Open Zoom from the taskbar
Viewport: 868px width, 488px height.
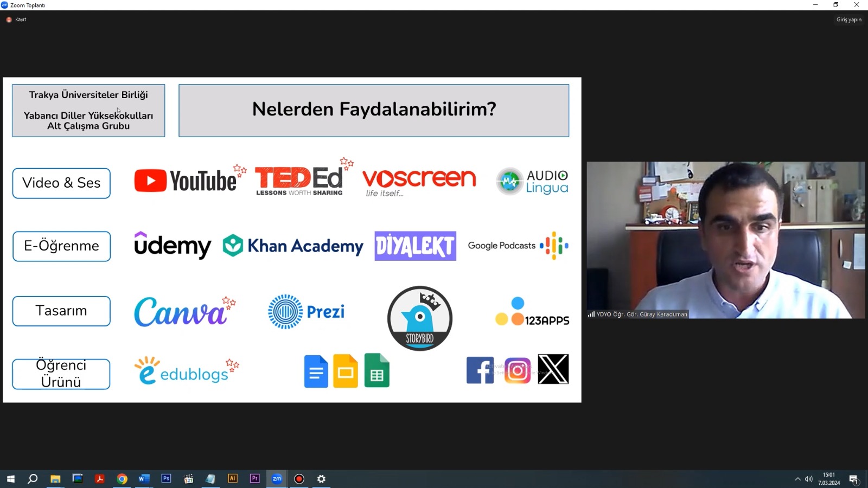pos(277,479)
